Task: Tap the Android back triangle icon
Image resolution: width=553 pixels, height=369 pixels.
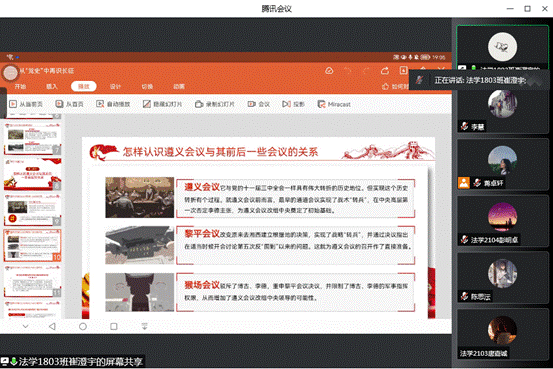Action: click(x=52, y=326)
